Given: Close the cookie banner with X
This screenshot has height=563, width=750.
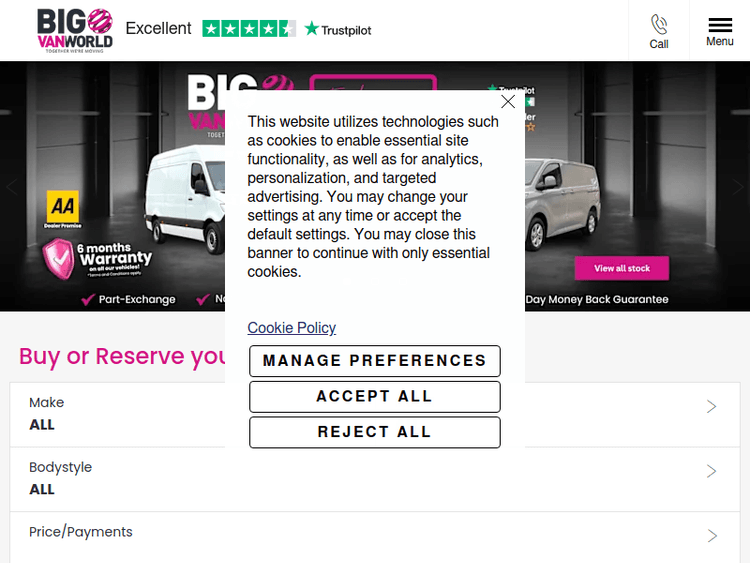Looking at the screenshot, I should 508,102.
